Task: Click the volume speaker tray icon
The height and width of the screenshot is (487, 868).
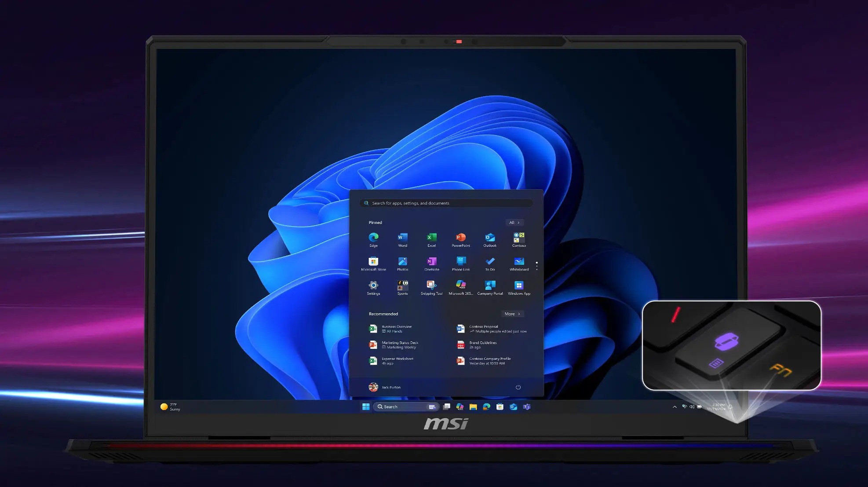Action: click(692, 407)
